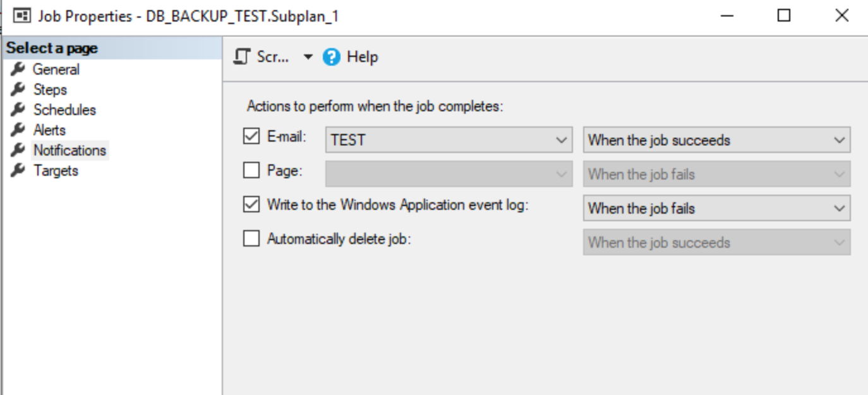The image size is (868, 395).
Task: Uncheck the E-mail notification checkbox
Action: pos(251,136)
